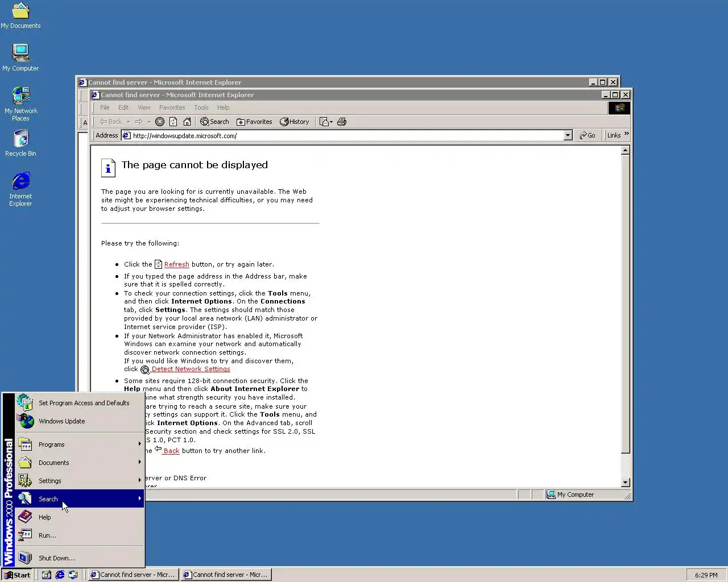The image size is (728, 582).
Task: Click the Detect Network Settings link
Action: click(x=191, y=369)
